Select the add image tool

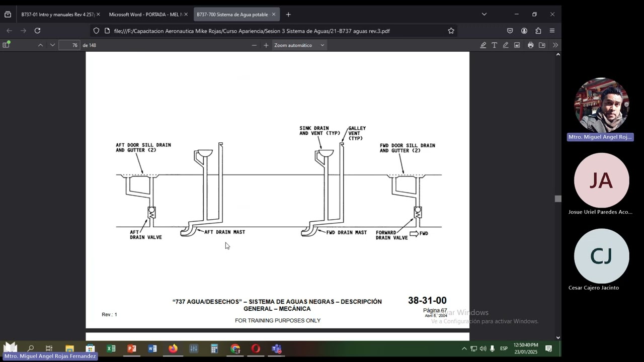[517, 45]
